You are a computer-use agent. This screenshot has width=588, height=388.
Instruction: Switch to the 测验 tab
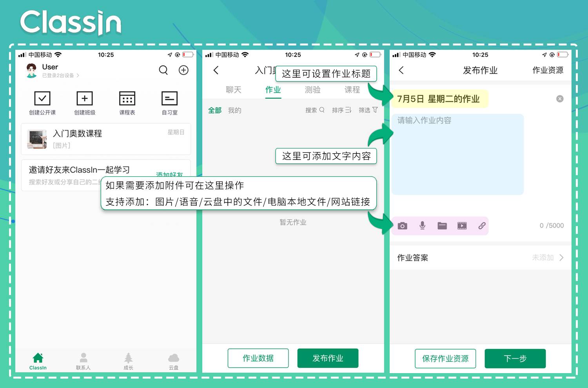pyautogui.click(x=313, y=90)
